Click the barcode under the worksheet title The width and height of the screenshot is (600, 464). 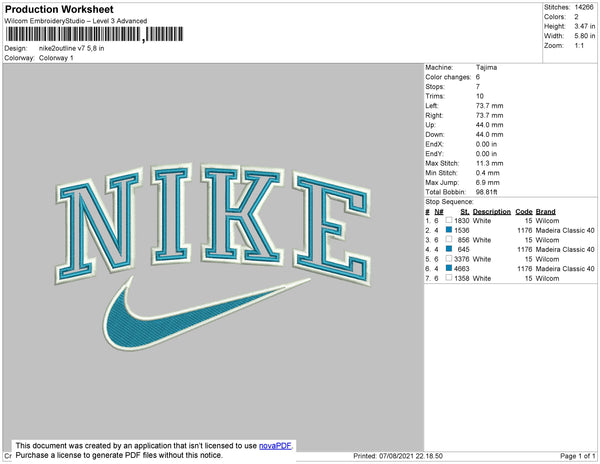pyautogui.click(x=94, y=34)
